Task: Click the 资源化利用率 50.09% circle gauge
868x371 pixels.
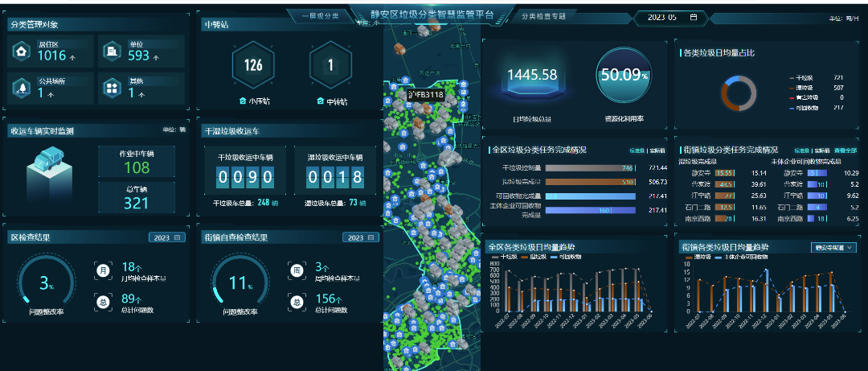Action: [x=624, y=76]
